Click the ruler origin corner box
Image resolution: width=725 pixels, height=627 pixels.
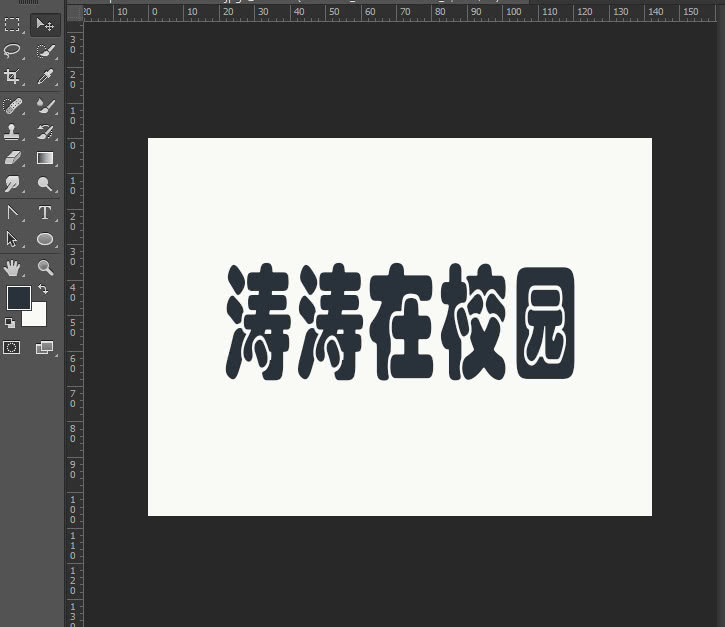point(75,13)
